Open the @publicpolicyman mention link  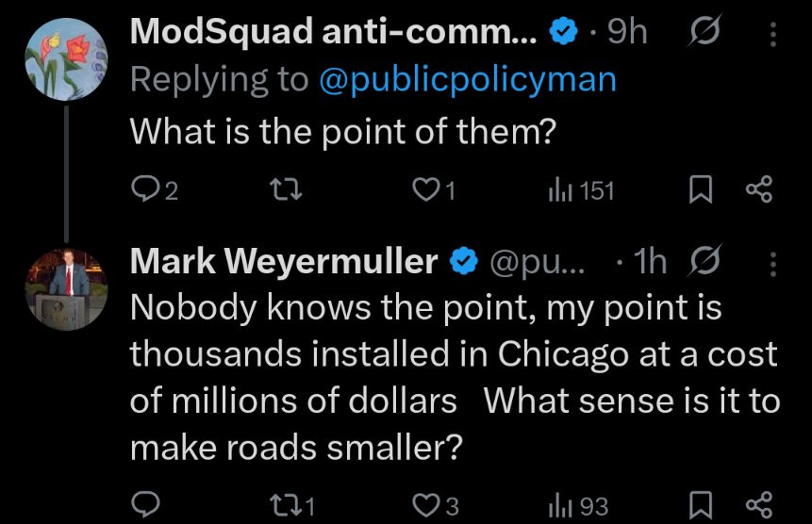468,79
